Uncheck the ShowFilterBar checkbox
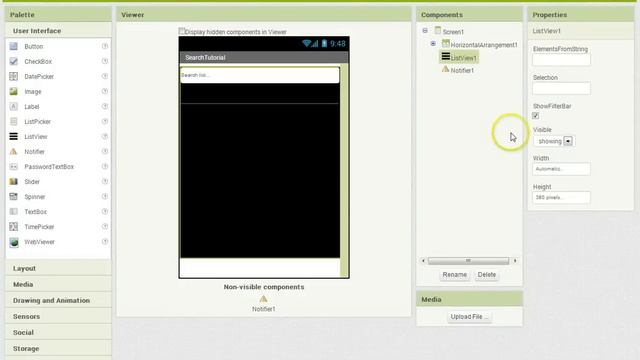640x360 pixels. coord(536,116)
